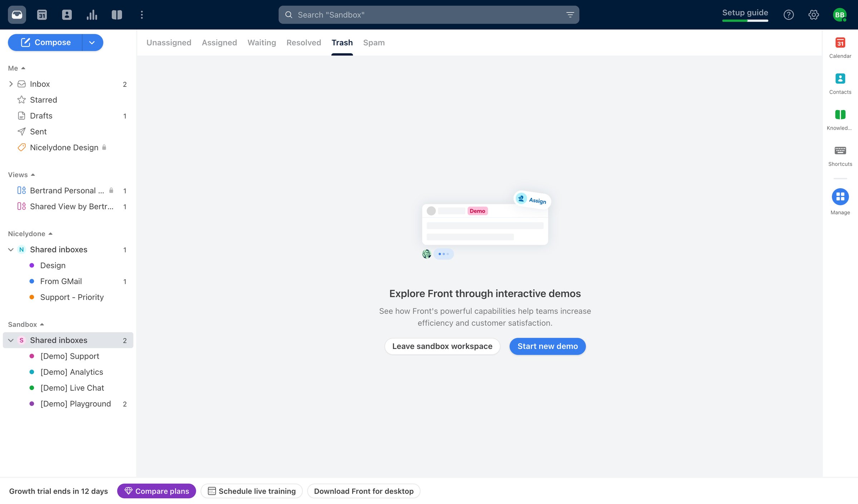
Task: Open the Nicelydone Design tag
Action: [68, 148]
